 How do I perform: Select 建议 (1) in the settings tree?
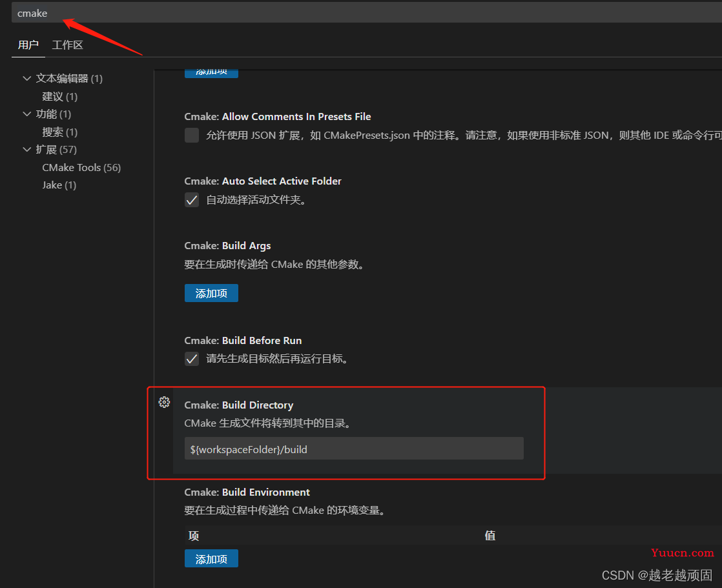tap(60, 97)
